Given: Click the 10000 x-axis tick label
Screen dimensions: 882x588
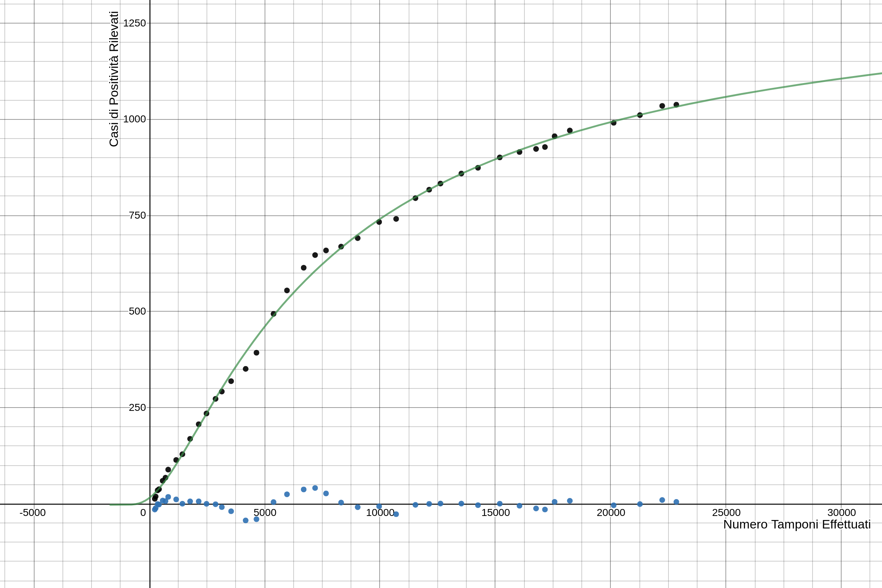Looking at the screenshot, I should click(x=380, y=513).
